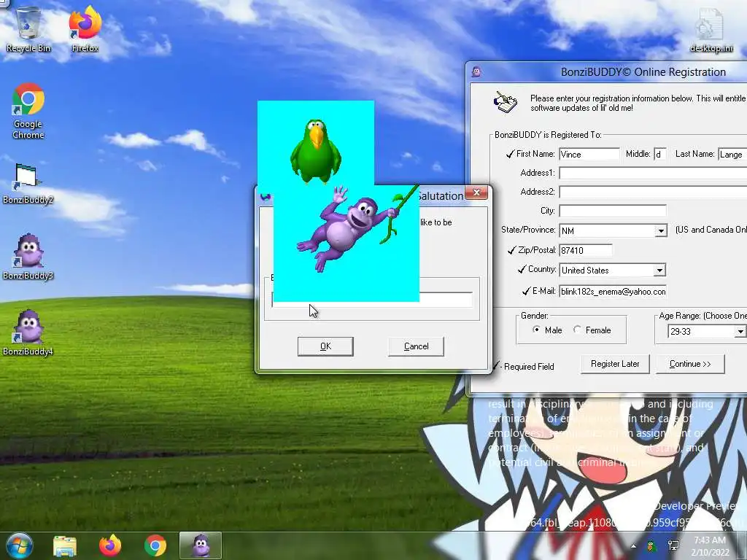Click the Zip/Postal field
The height and width of the screenshot is (560, 747).
586,250
